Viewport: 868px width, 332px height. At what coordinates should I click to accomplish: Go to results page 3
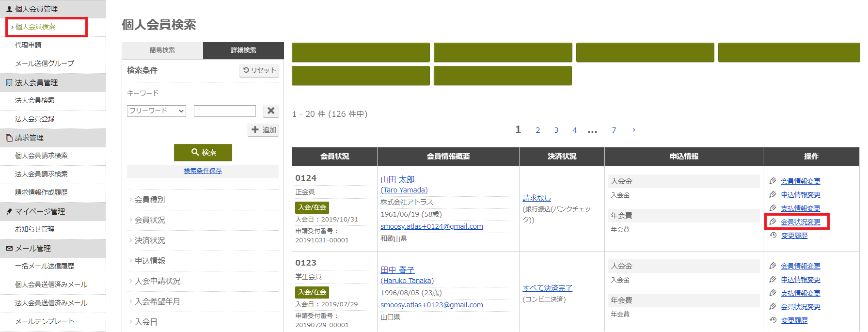556,130
